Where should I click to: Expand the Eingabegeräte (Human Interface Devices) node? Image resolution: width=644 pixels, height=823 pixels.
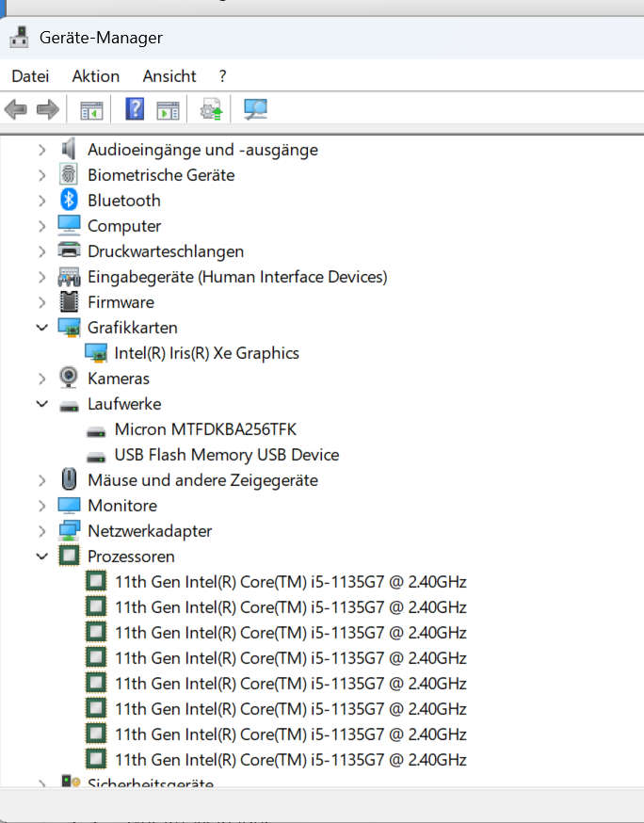point(42,277)
